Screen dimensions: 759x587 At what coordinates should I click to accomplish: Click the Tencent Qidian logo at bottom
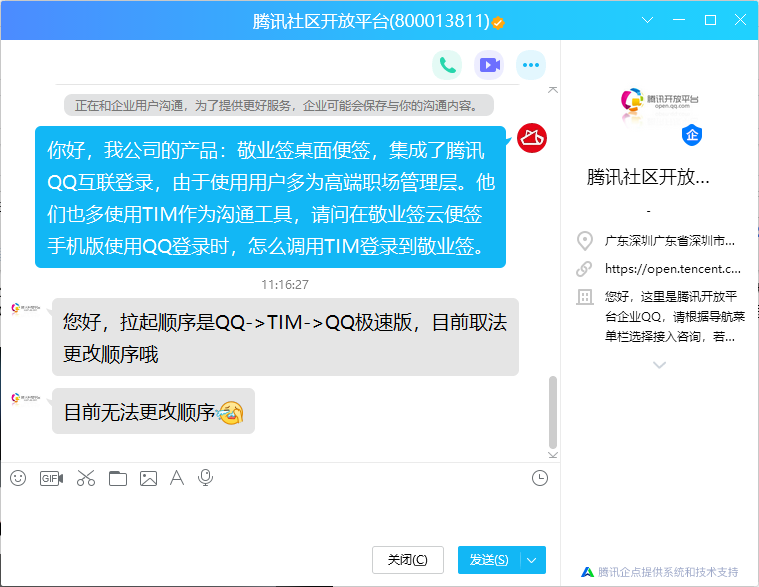pos(588,572)
